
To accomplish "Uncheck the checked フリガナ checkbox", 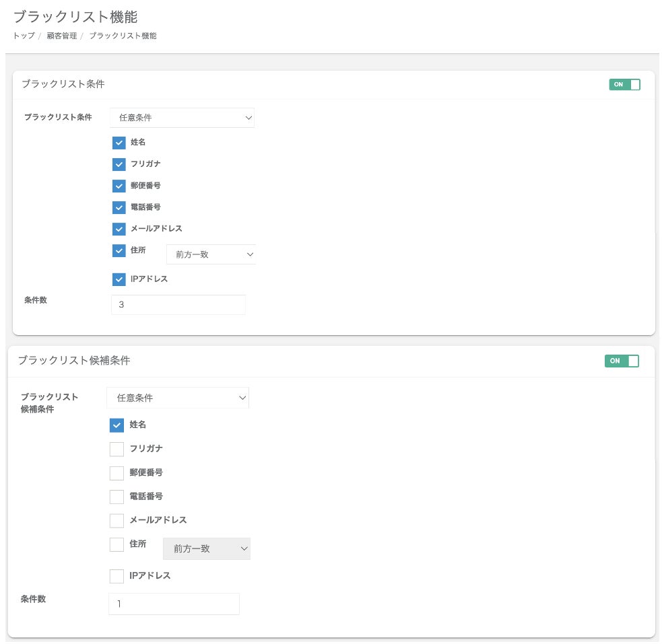I will tap(119, 164).
